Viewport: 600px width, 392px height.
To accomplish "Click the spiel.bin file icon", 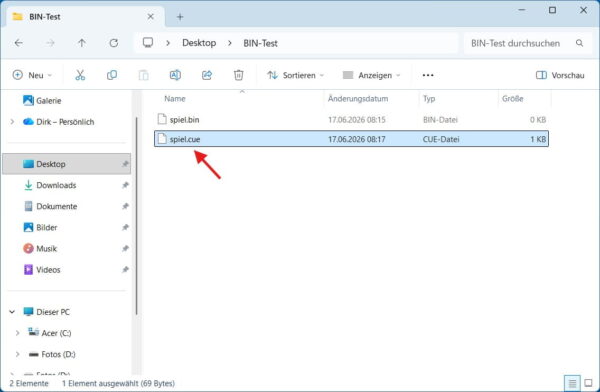I will tap(162, 119).
